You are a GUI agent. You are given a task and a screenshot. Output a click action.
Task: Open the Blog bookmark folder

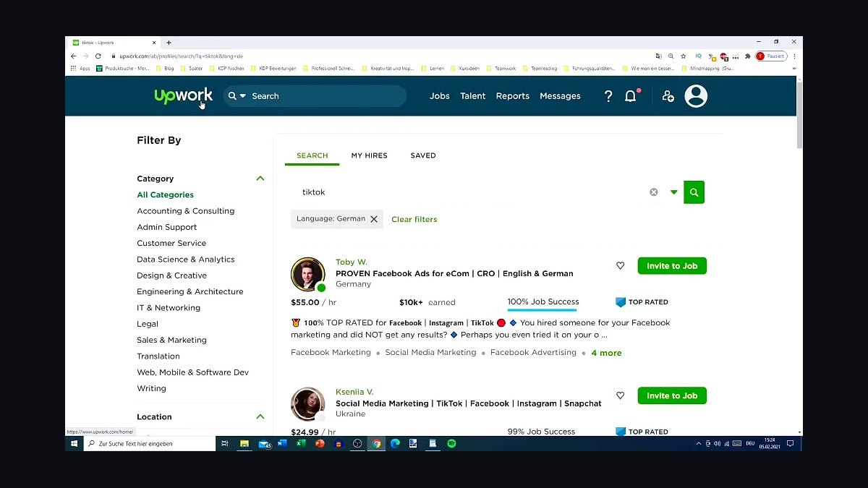(166, 68)
